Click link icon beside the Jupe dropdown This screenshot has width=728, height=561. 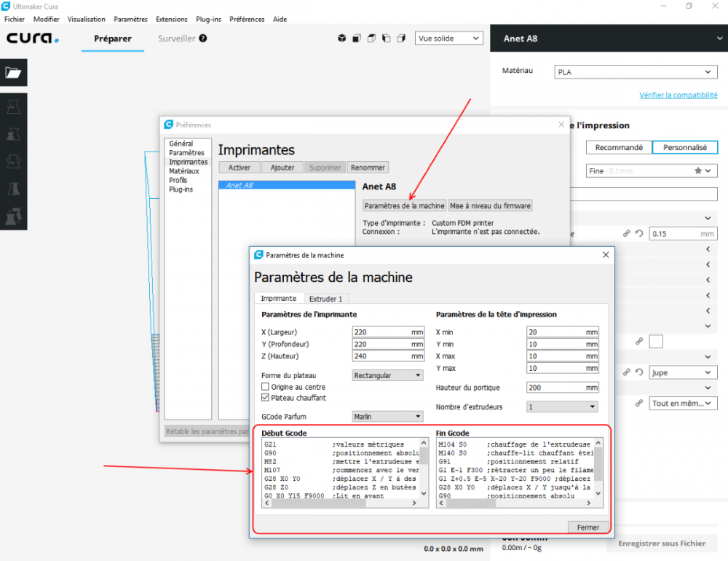626,372
